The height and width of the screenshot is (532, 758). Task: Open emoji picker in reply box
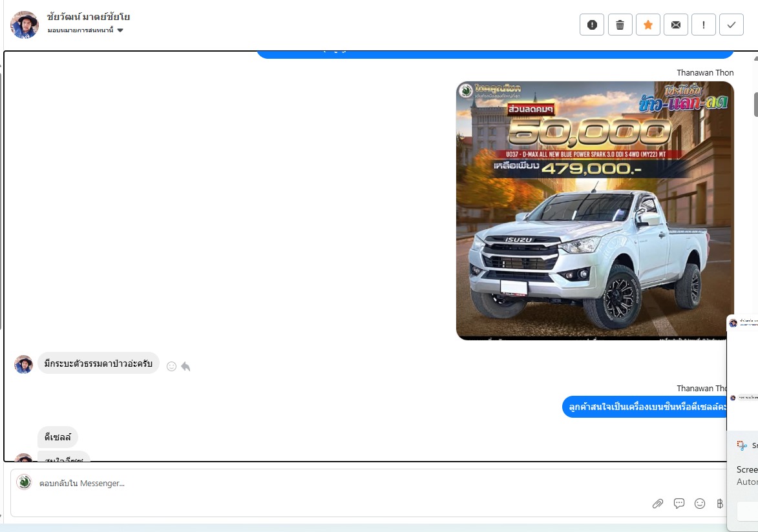coord(699,504)
